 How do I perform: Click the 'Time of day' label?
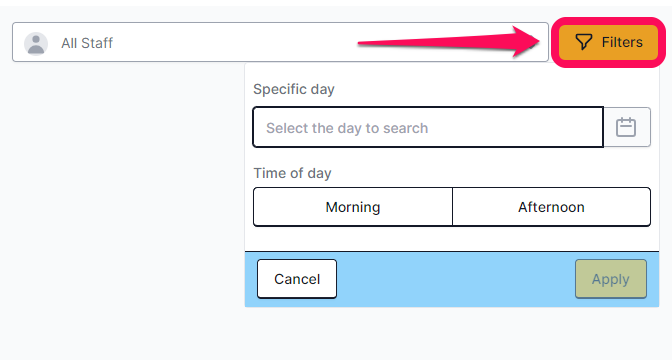click(x=292, y=173)
